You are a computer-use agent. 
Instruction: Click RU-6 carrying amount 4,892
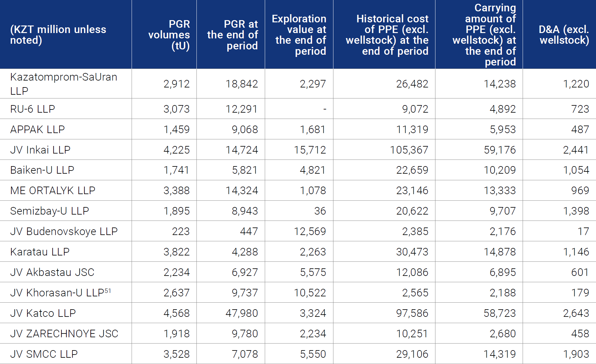click(503, 109)
